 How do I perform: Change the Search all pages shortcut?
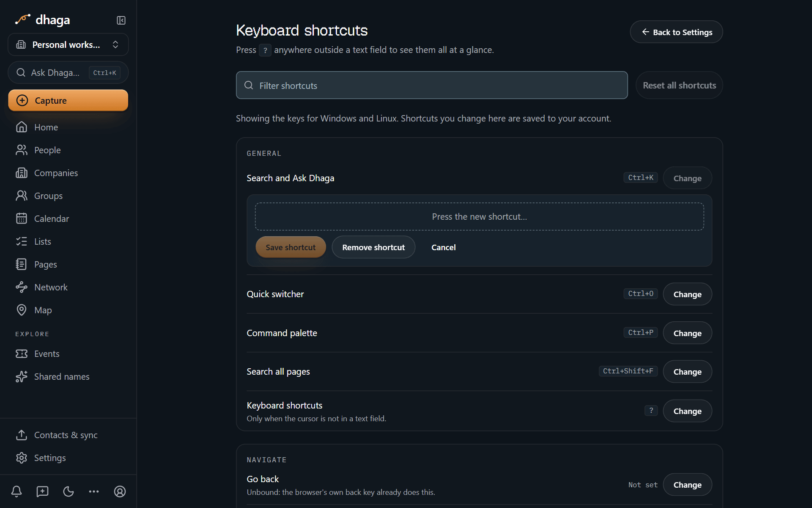[687, 372]
